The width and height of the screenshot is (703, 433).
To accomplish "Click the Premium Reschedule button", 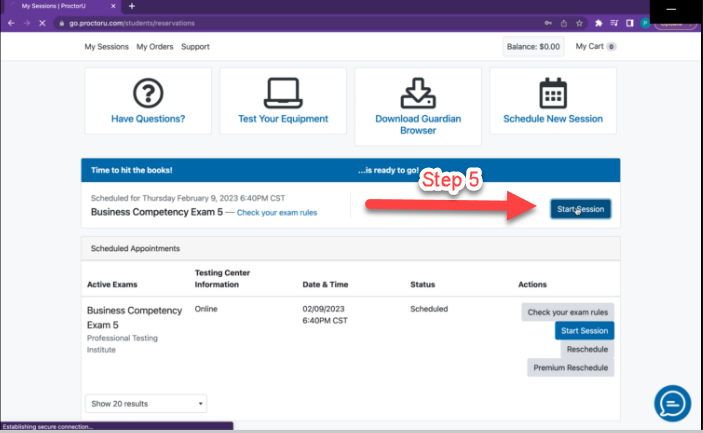I will [x=570, y=368].
